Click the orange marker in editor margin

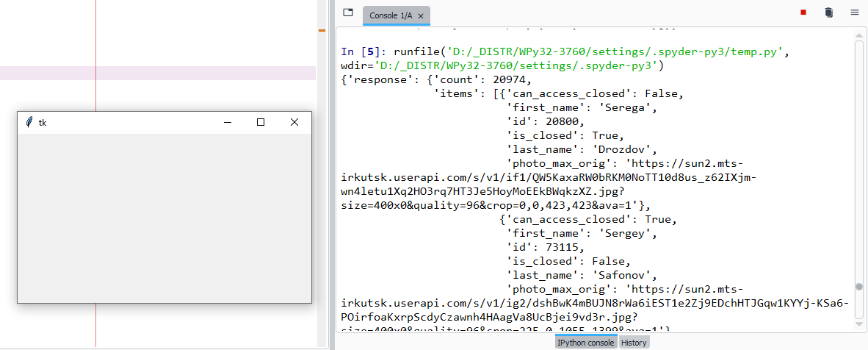point(322,30)
